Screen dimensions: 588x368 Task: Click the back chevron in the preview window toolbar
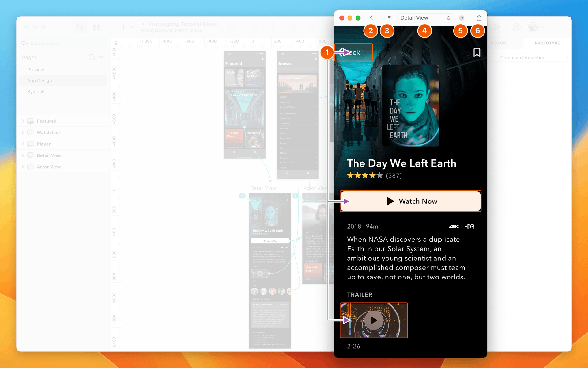pyautogui.click(x=371, y=18)
